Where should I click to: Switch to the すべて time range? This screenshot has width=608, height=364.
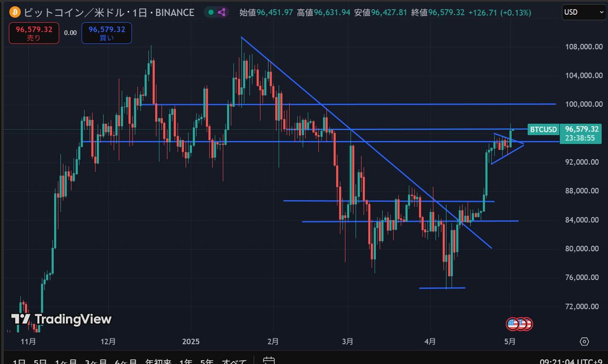click(234, 362)
